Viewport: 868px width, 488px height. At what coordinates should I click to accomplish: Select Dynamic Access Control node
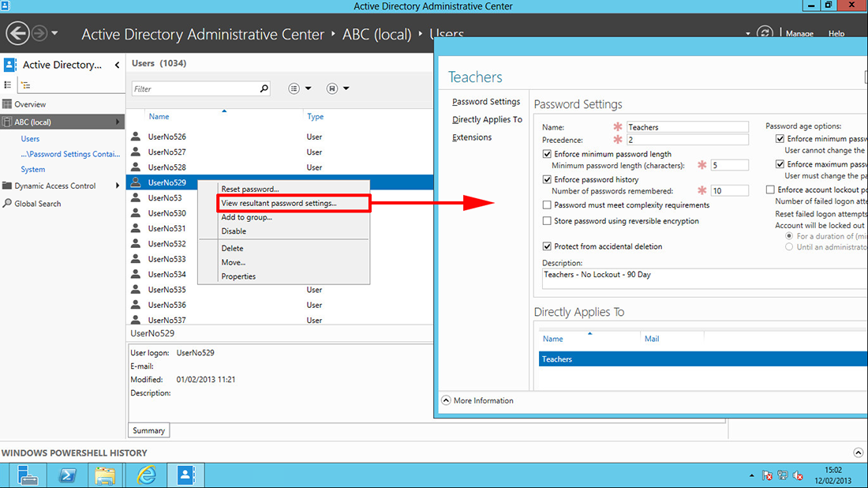tap(54, 186)
